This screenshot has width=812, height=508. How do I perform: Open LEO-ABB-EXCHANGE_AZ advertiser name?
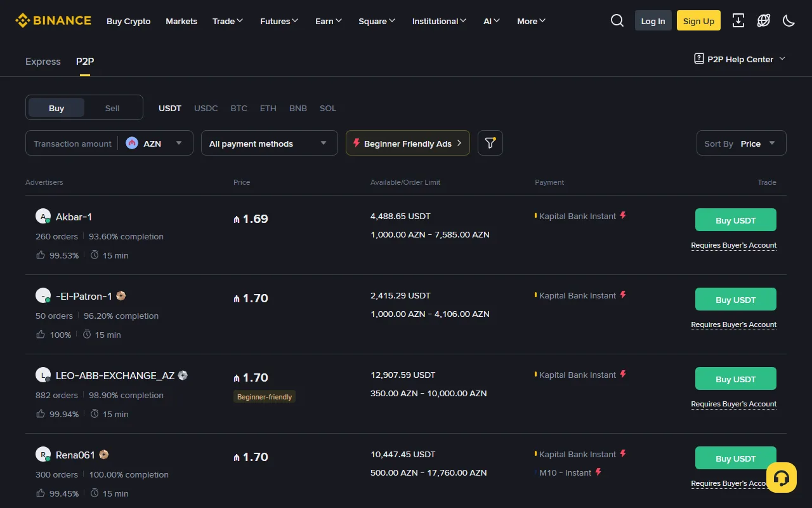point(115,375)
